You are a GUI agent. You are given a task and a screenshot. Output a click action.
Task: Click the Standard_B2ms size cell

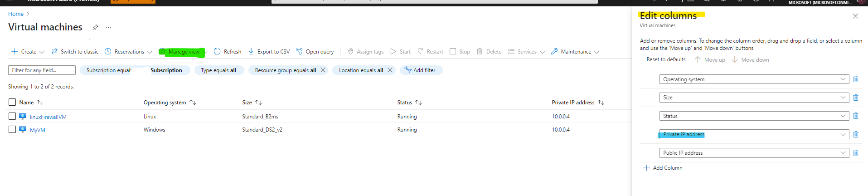coord(260,117)
